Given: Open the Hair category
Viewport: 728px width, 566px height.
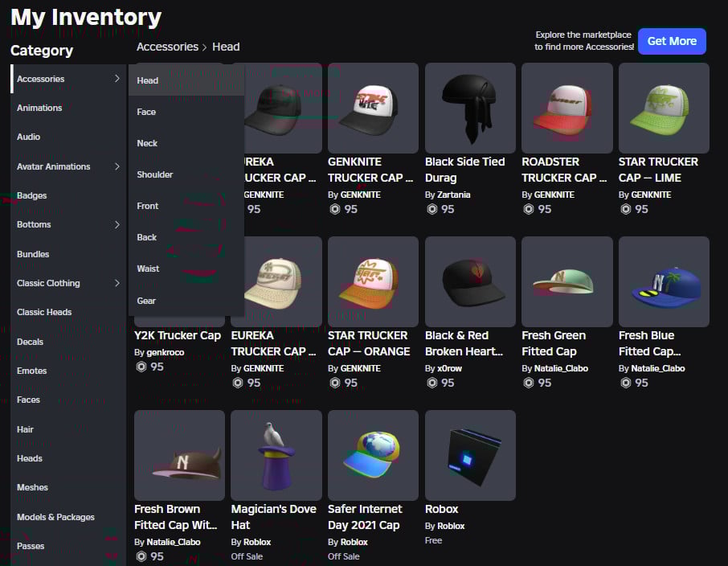Looking at the screenshot, I should [x=67, y=429].
